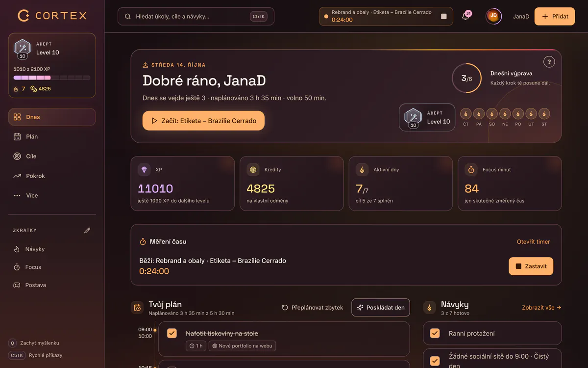The image size is (588, 368).
Task: Open Návyky shortcut
Action: (x=52, y=249)
